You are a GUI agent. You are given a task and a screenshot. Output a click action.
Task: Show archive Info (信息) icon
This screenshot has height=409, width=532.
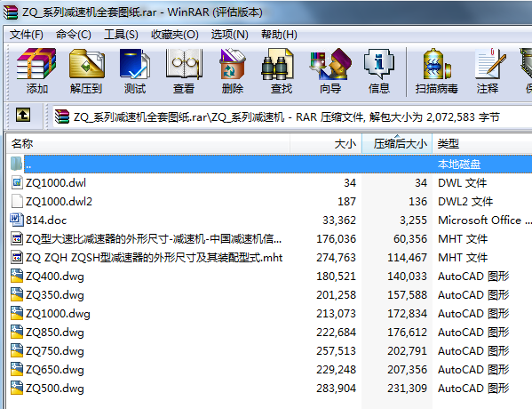pos(379,63)
